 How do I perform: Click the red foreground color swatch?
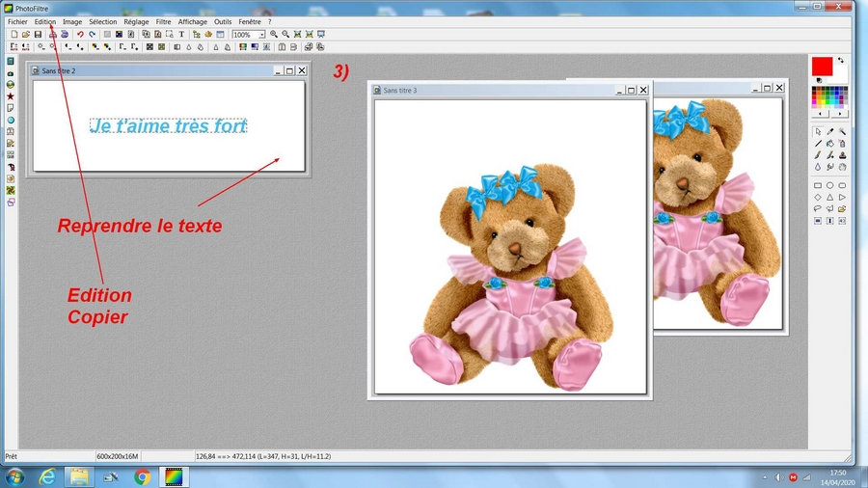pyautogui.click(x=821, y=66)
